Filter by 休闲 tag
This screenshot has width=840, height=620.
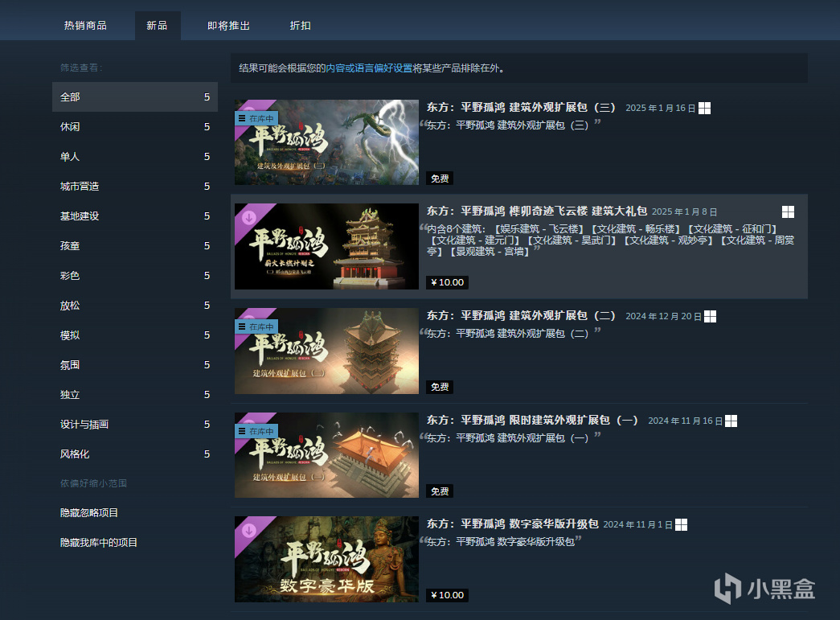(x=135, y=126)
